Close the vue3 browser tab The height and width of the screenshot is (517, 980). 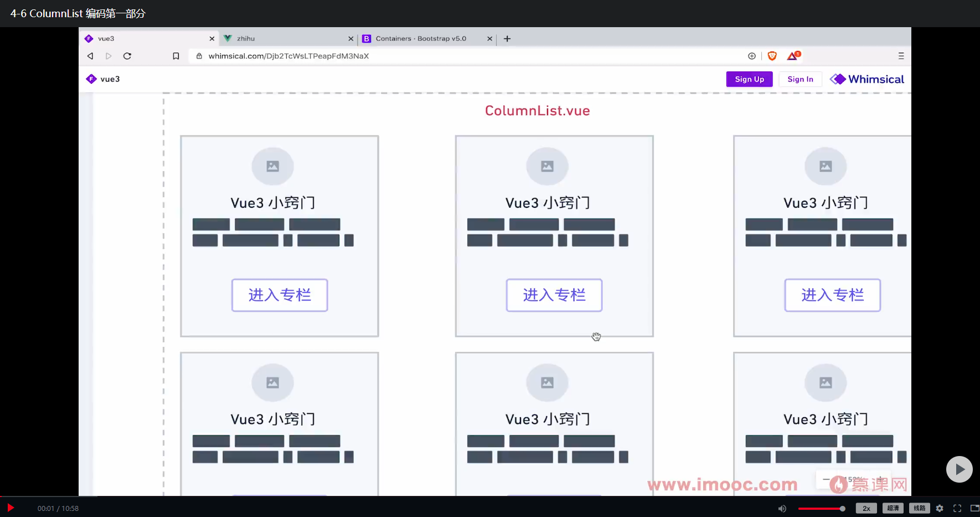[x=212, y=39]
